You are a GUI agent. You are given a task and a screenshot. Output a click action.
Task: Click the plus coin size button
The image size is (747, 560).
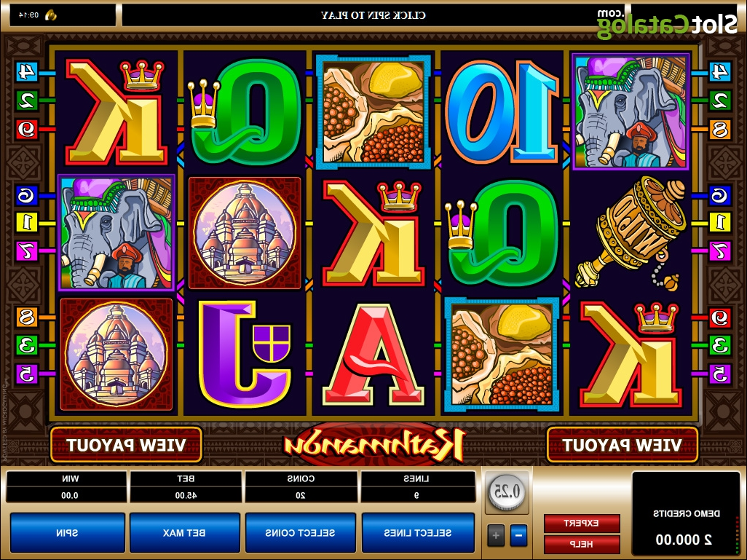point(496,535)
